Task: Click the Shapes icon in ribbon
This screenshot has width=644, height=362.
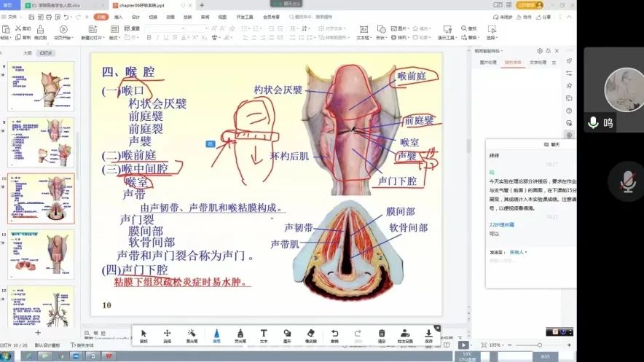Action: point(381,29)
